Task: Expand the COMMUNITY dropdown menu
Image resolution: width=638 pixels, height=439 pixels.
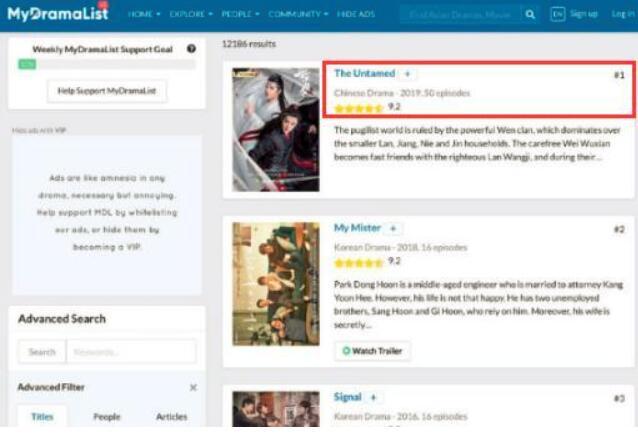Action: click(x=299, y=15)
